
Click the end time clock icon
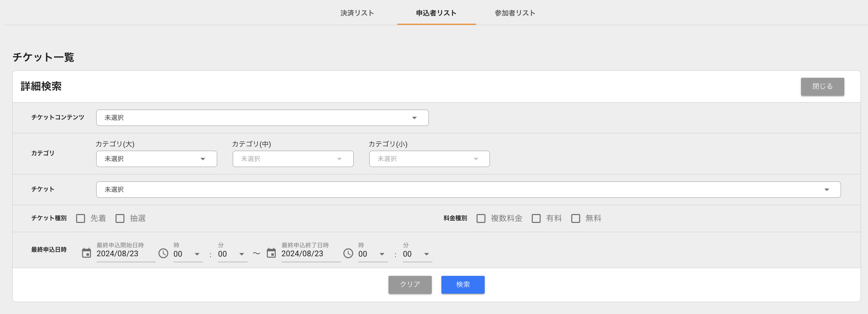click(348, 253)
